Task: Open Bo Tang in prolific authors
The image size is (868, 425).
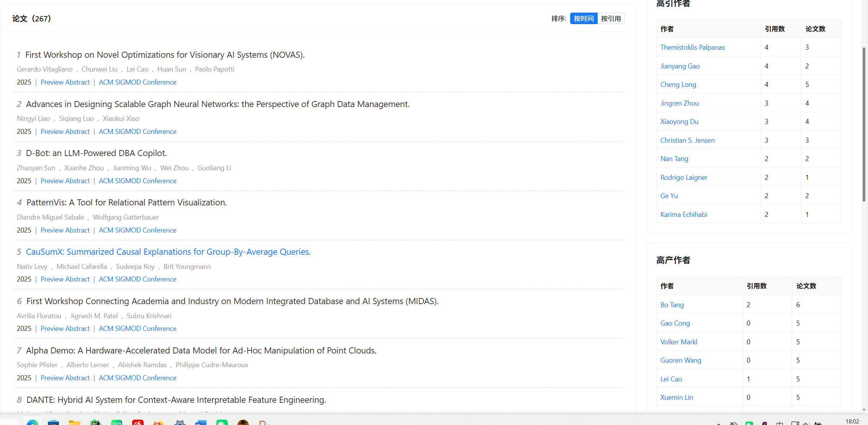Action: tap(672, 305)
